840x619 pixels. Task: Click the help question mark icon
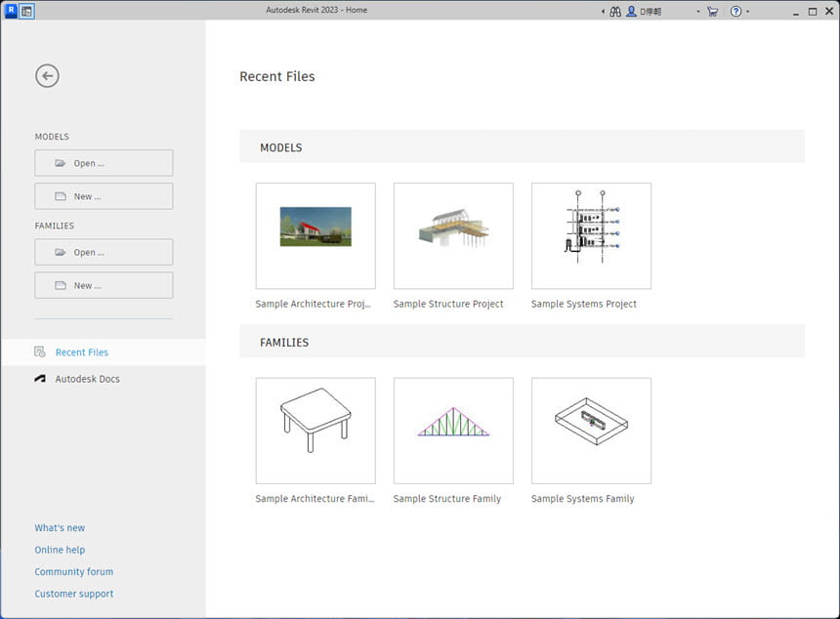click(x=736, y=11)
